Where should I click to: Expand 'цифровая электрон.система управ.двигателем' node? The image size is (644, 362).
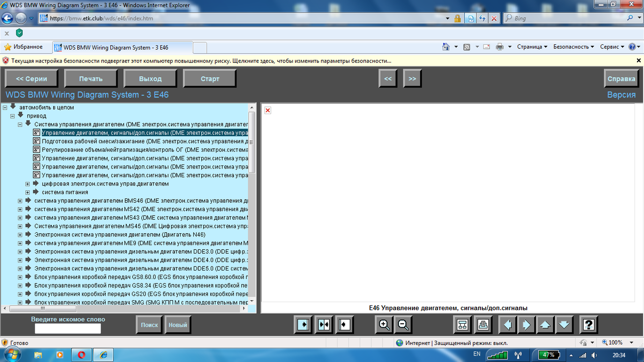click(x=28, y=184)
